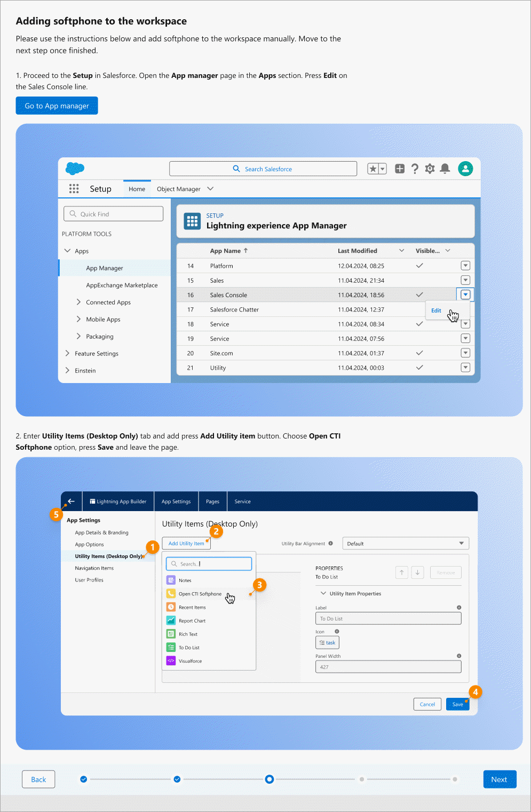Viewport: 531px width, 812px height.
Task: Click the Report Chart icon
Action: (x=171, y=620)
